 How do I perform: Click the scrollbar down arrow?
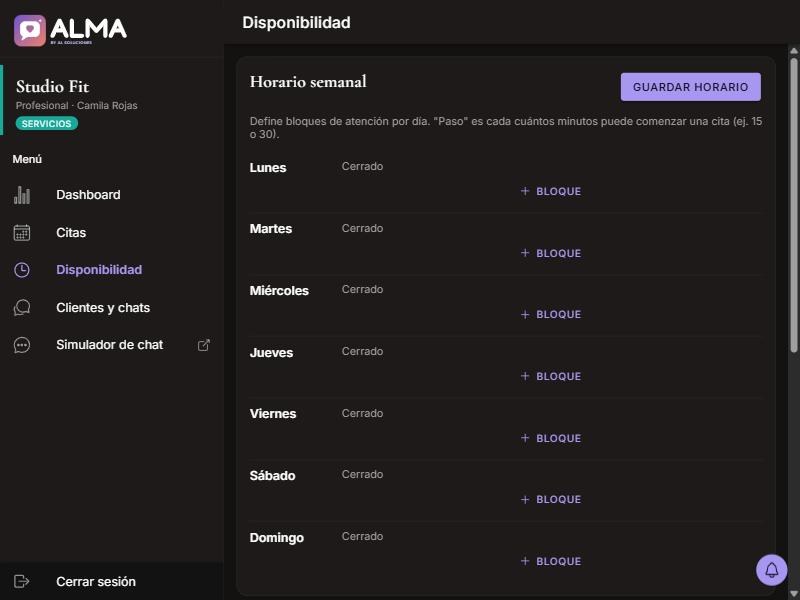pyautogui.click(x=794, y=593)
